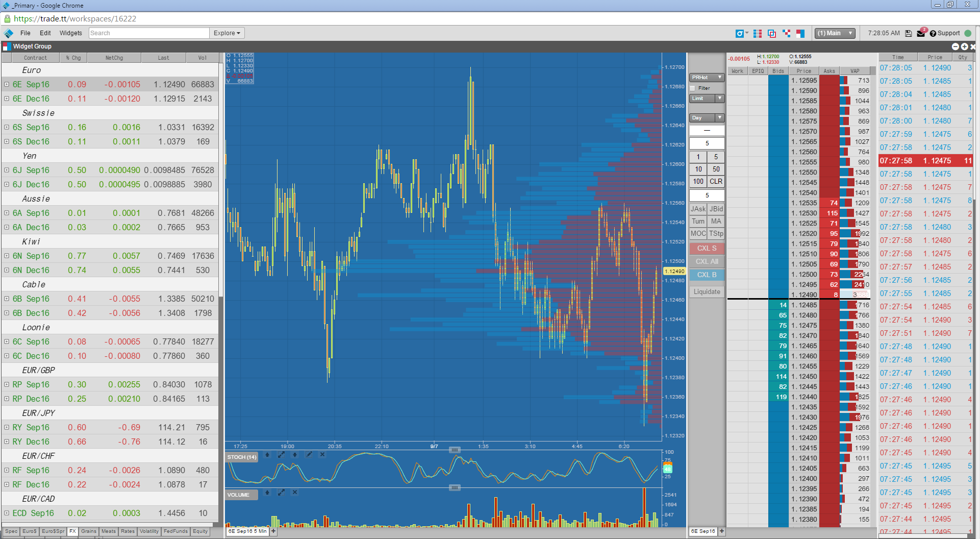
Task: Switch to the Equity tab
Action: [x=200, y=531]
